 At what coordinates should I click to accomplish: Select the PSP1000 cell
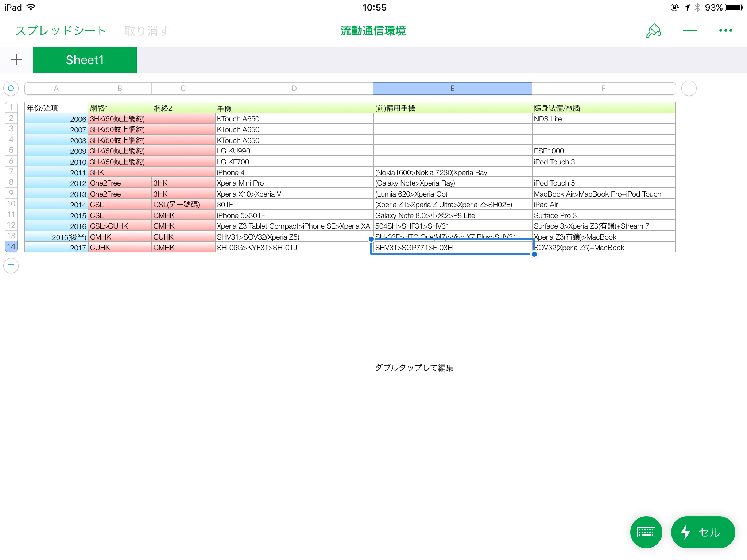point(604,151)
